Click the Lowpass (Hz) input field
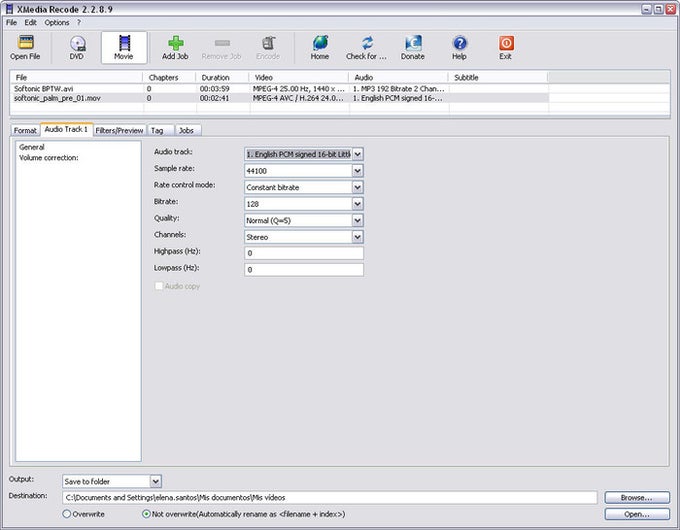Viewport: 680px width, 530px height. (304, 269)
